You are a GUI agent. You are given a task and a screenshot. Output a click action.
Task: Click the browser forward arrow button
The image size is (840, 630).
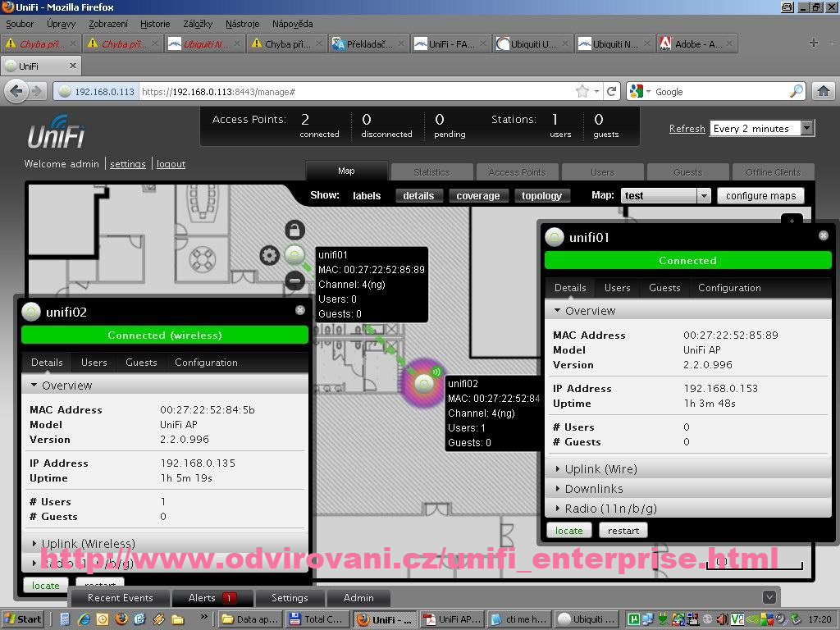(x=36, y=92)
